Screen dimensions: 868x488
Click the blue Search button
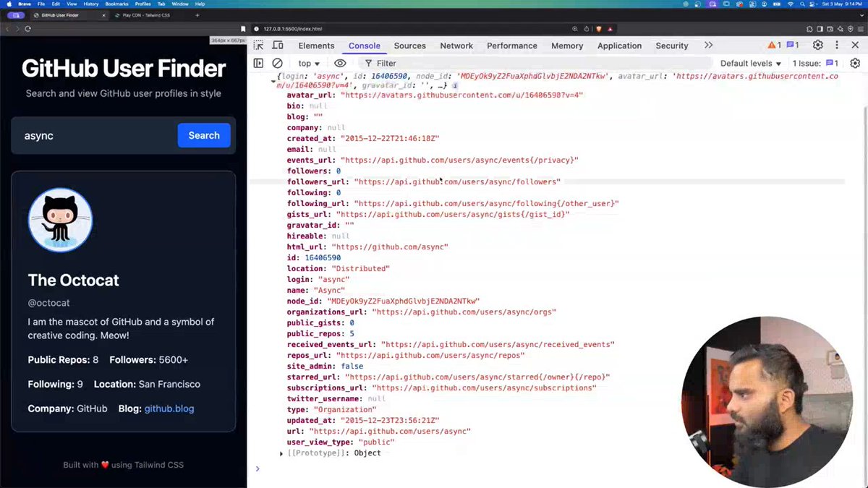204,135
